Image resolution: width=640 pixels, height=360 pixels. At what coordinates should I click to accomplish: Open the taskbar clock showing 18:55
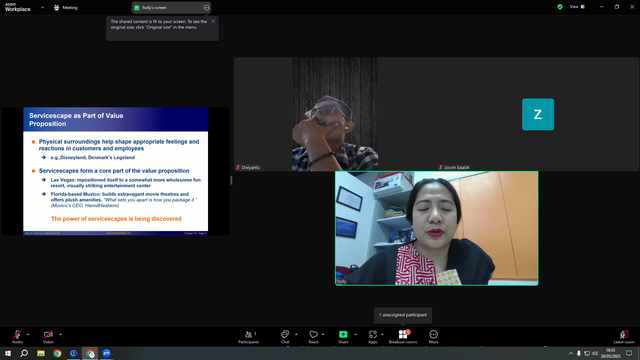(611, 353)
